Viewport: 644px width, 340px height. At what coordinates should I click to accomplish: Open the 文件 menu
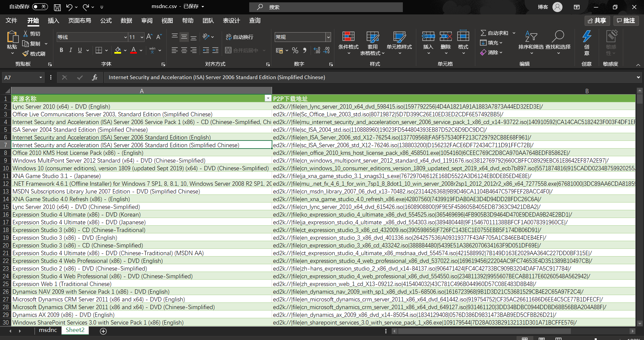[x=11, y=20]
